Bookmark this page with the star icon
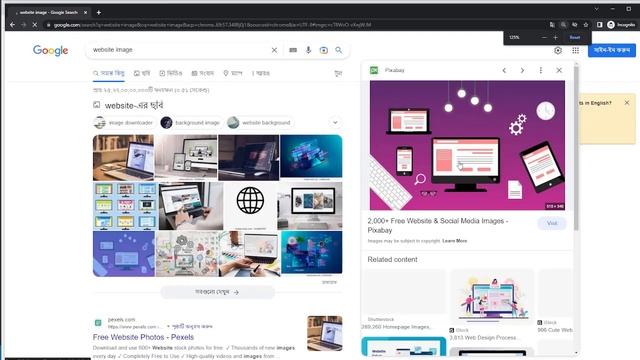This screenshot has height=360, width=640. pos(586,25)
